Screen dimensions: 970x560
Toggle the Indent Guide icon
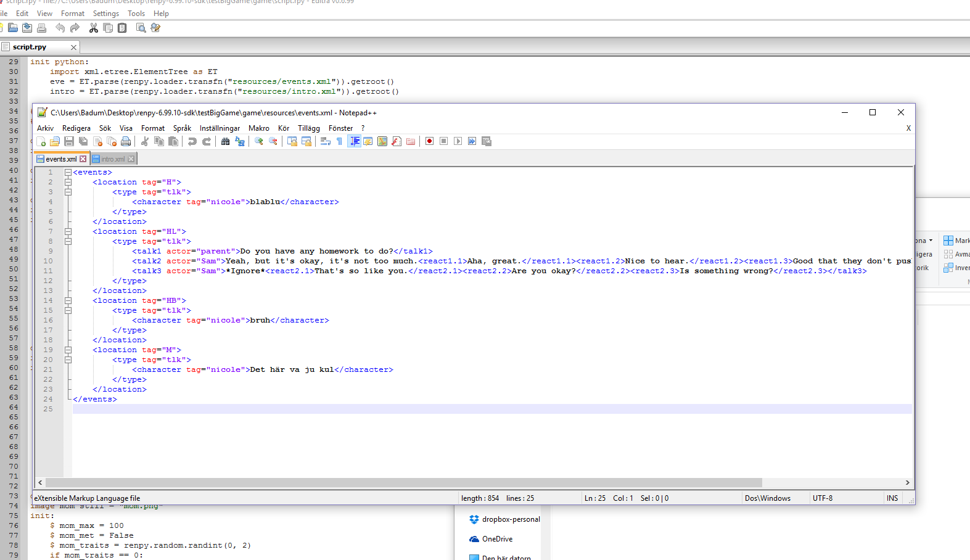[354, 141]
